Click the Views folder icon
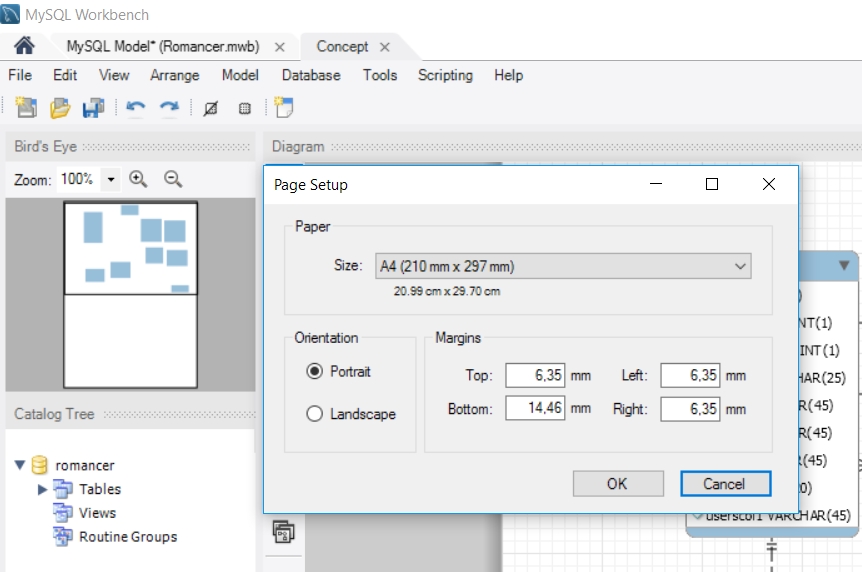Image resolution: width=862 pixels, height=572 pixels. click(x=63, y=512)
